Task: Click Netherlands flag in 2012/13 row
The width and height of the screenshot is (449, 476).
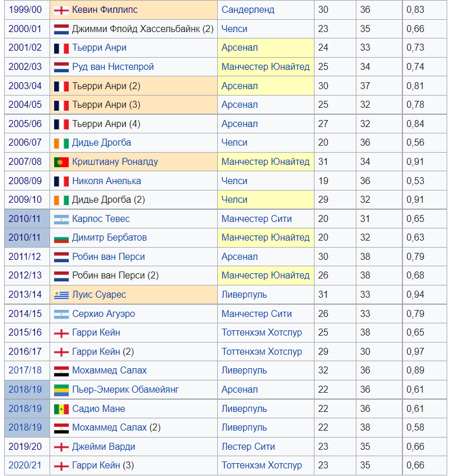Action: point(61,276)
